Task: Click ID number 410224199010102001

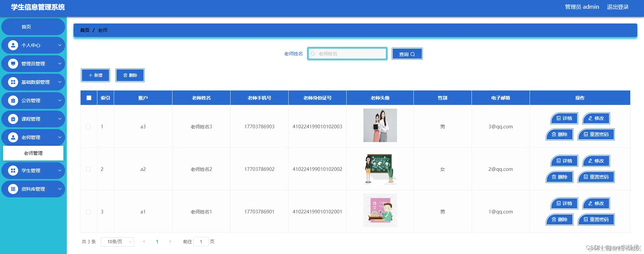Action: 317,212
